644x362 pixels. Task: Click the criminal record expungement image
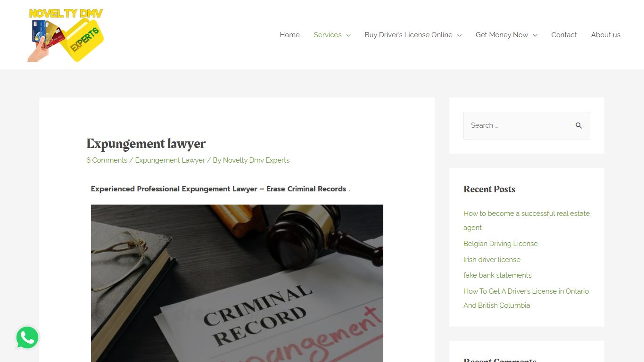[237, 283]
